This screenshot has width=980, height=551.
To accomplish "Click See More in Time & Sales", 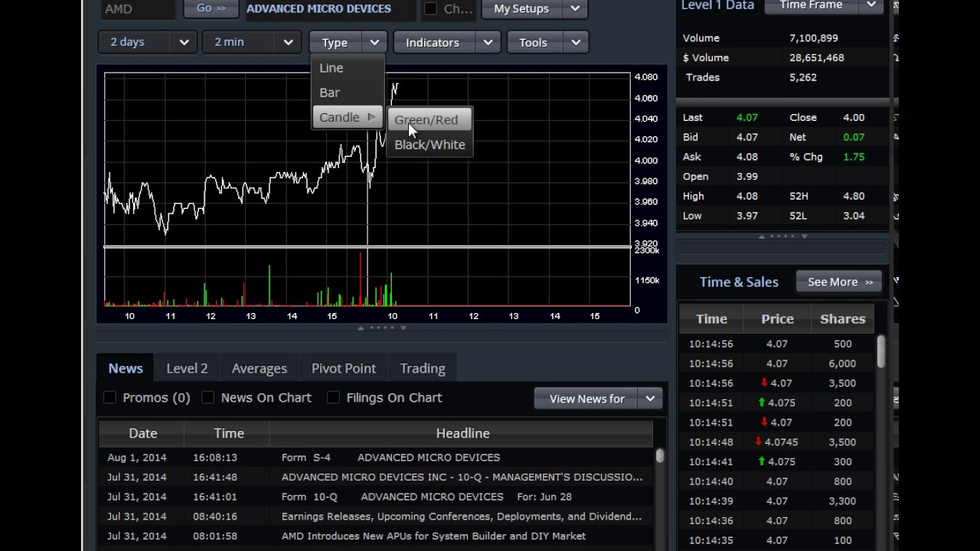I will point(840,282).
